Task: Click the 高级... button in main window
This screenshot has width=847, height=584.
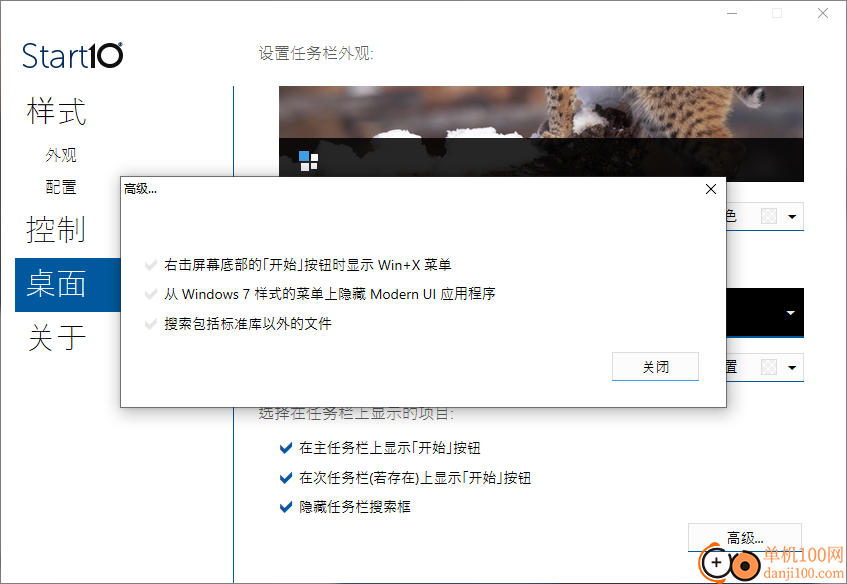Action: tap(744, 538)
